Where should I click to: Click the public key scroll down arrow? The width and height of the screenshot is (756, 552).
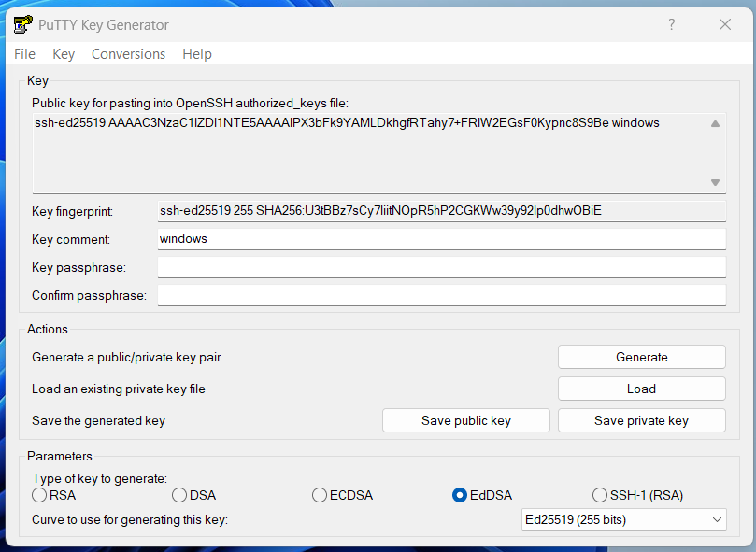715,182
